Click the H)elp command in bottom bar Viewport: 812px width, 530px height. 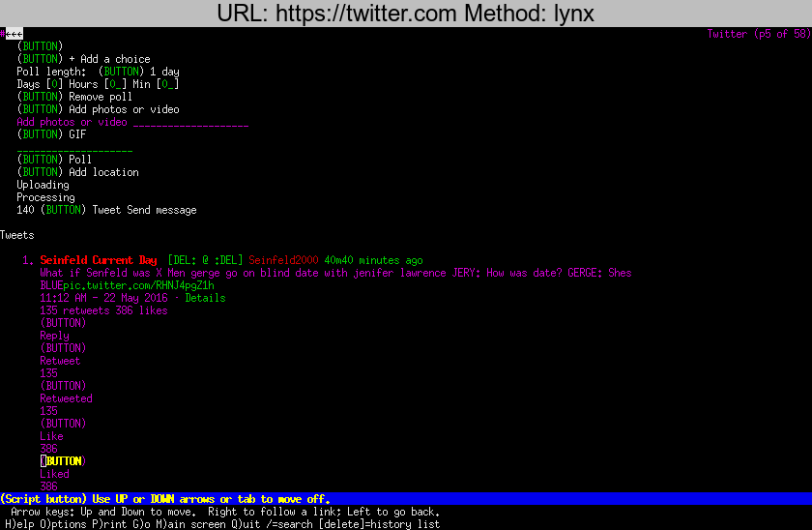click(x=19, y=524)
